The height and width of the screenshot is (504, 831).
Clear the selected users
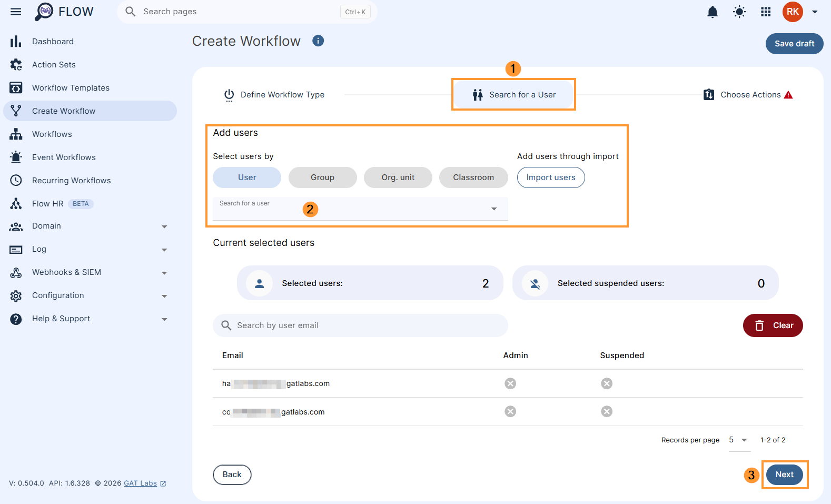pyautogui.click(x=773, y=325)
